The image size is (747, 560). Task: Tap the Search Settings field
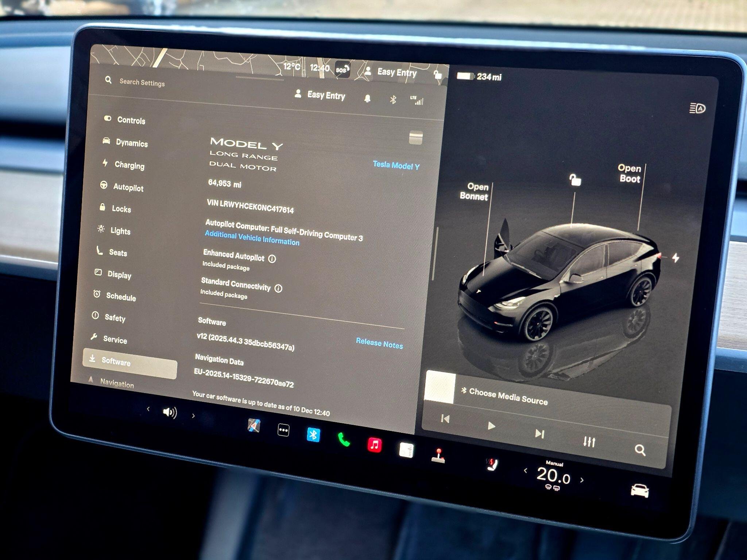[x=142, y=83]
